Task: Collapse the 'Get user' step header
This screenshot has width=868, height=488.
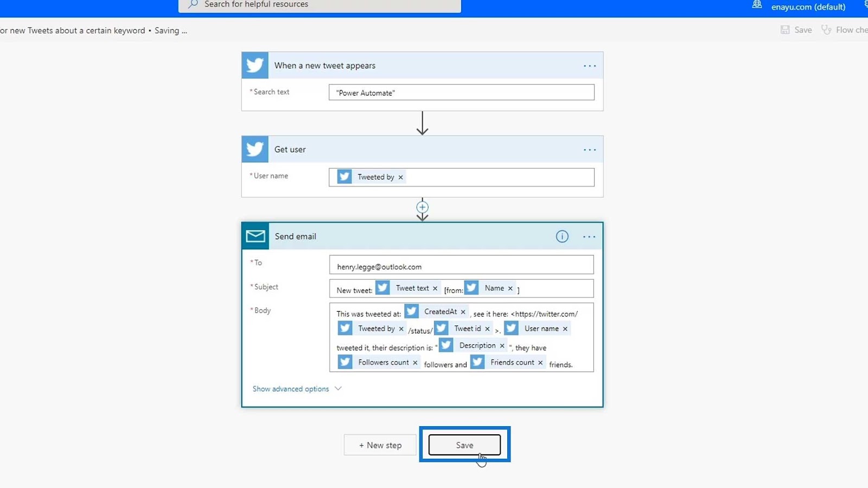Action: coord(423,150)
